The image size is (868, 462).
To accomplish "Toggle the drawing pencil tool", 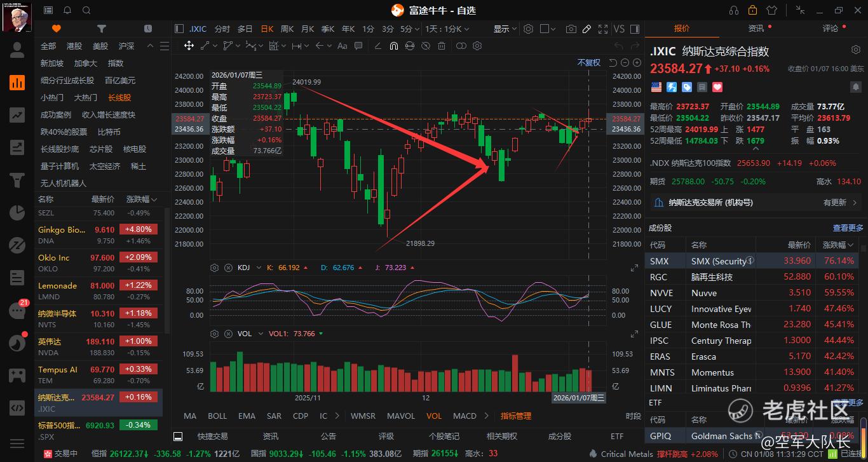I will pyautogui.click(x=587, y=29).
